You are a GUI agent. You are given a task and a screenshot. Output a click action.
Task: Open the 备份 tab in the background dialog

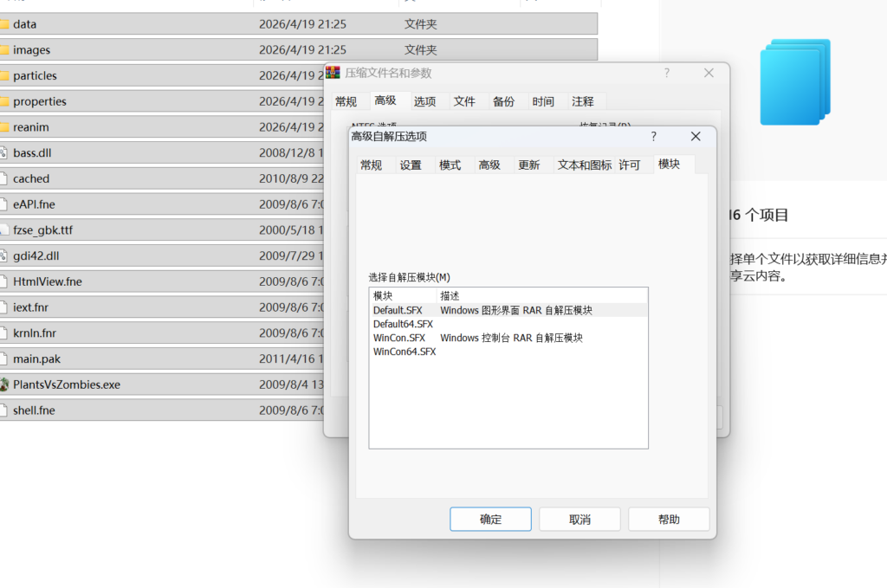(503, 101)
